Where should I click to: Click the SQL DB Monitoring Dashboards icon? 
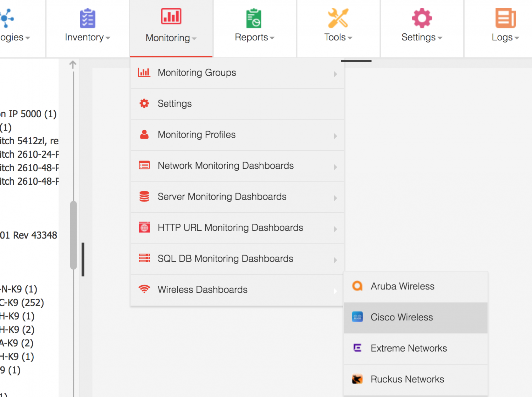pyautogui.click(x=144, y=258)
